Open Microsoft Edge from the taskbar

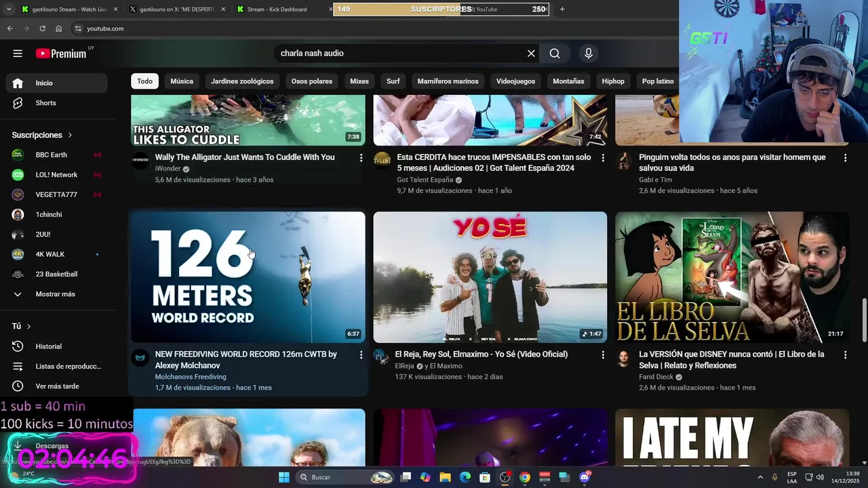pos(465,477)
